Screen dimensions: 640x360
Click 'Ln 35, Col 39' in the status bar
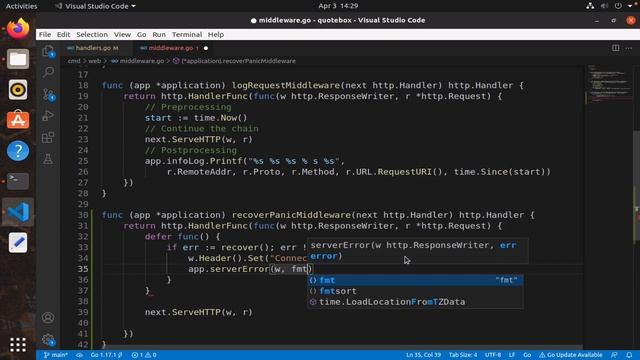[423, 355]
